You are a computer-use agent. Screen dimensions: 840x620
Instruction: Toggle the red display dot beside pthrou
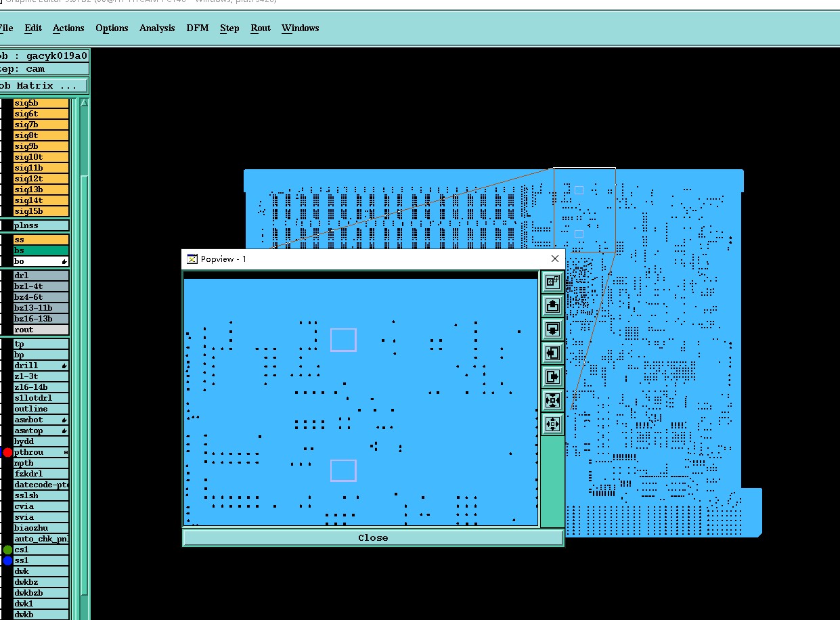tap(7, 452)
